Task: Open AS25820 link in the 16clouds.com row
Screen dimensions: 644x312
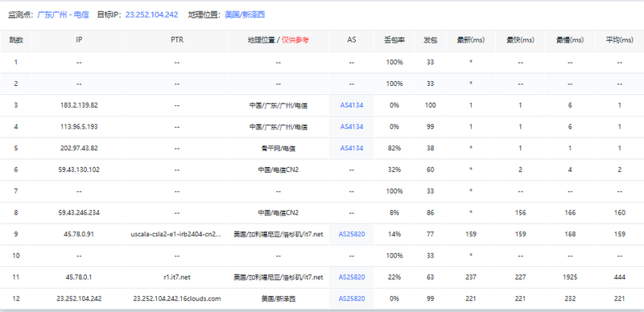Action: pos(352,298)
